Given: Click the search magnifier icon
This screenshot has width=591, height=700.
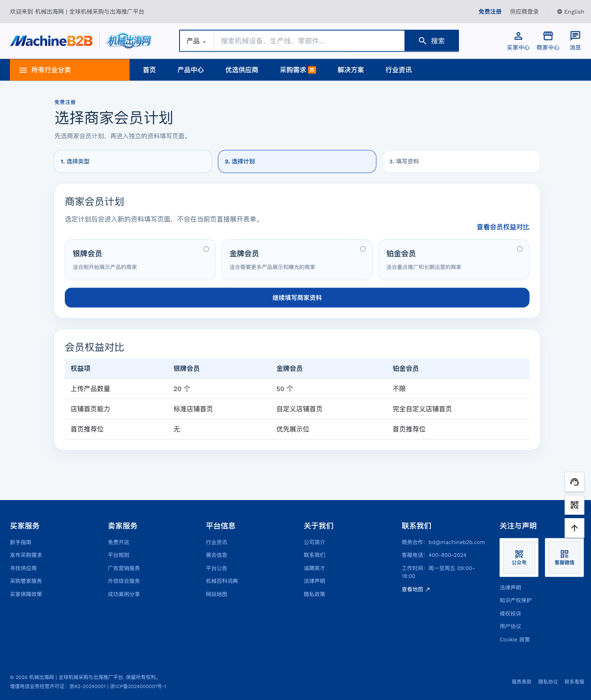Looking at the screenshot, I should tap(422, 41).
